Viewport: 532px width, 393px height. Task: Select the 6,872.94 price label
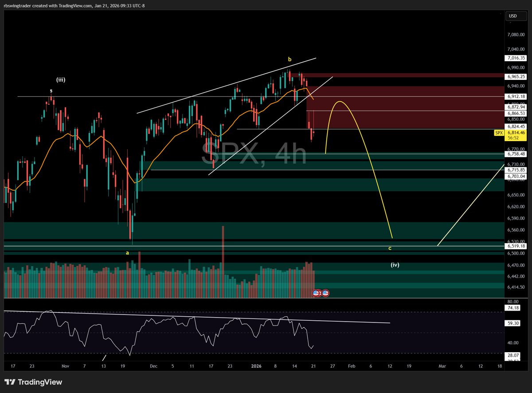coord(516,107)
